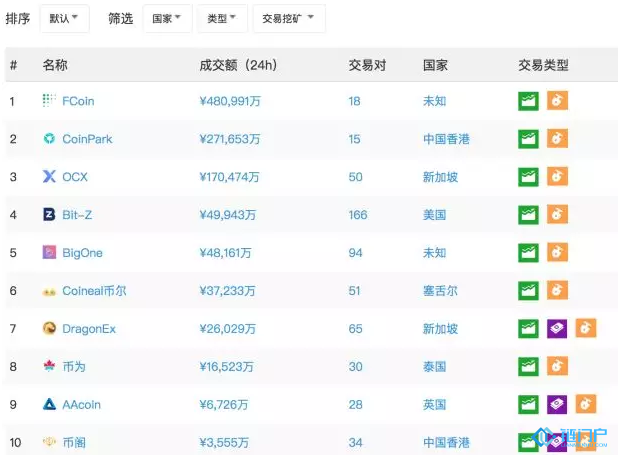
Task: Click the Bit-Z exchange logo icon
Action: pyautogui.click(x=49, y=215)
